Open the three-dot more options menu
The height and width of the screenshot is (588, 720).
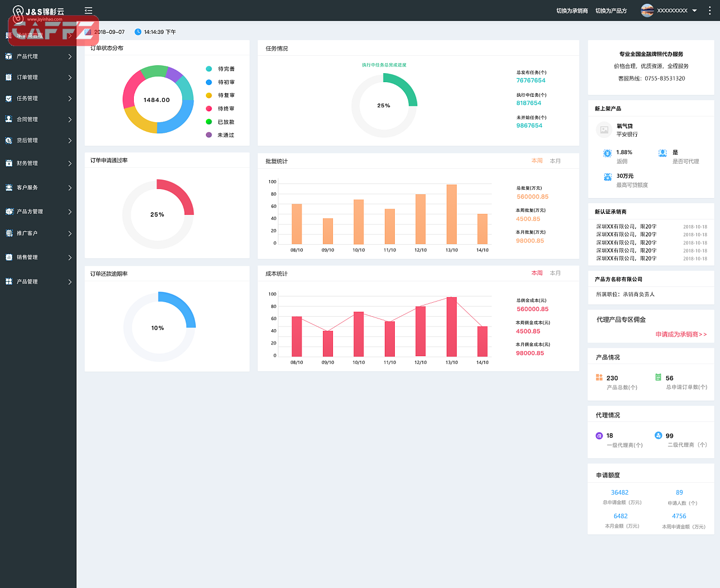pos(710,11)
